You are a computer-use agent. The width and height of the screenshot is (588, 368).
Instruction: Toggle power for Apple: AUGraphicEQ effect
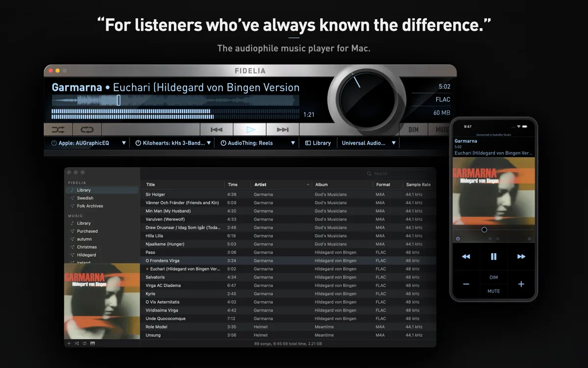[x=54, y=143]
